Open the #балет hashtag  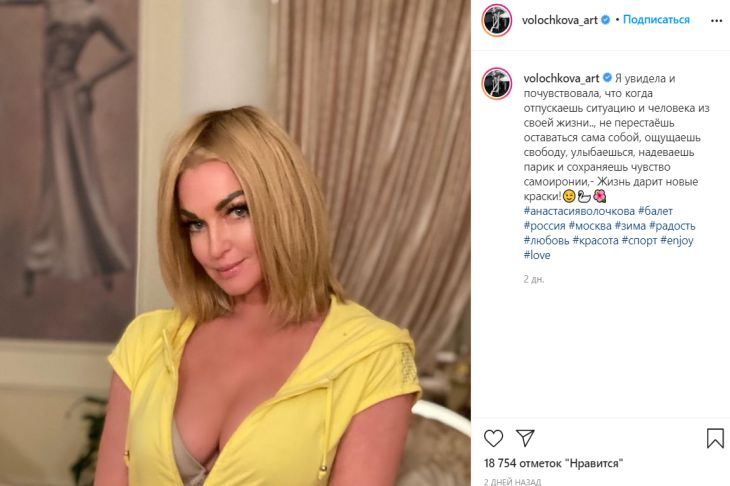[x=656, y=211]
